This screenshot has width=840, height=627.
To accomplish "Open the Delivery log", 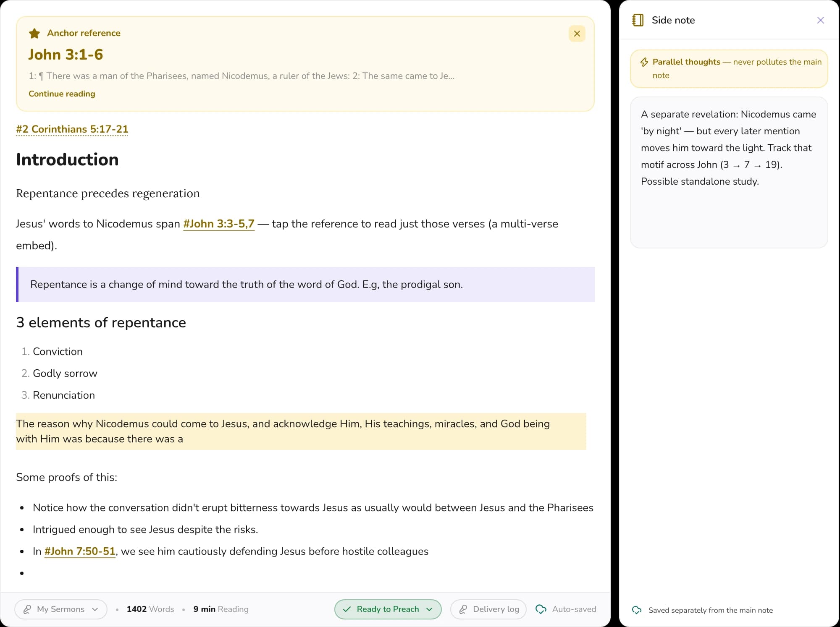I will (x=488, y=609).
